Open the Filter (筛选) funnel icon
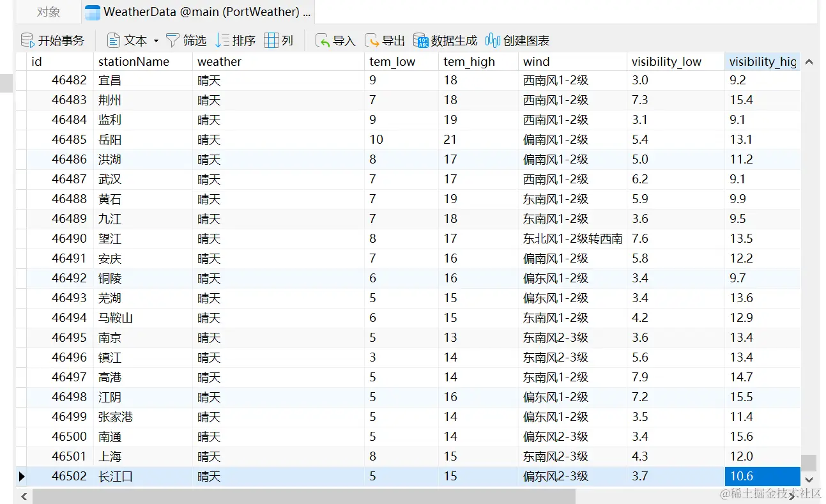Screen dimensions: 826x504 (172, 40)
